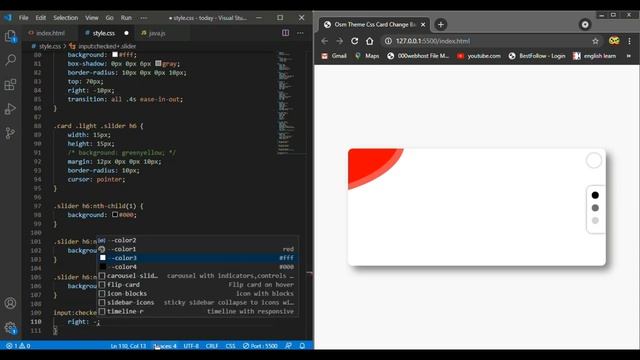Open the Selection menu
The height and width of the screenshot is (360, 640).
pos(65,18)
